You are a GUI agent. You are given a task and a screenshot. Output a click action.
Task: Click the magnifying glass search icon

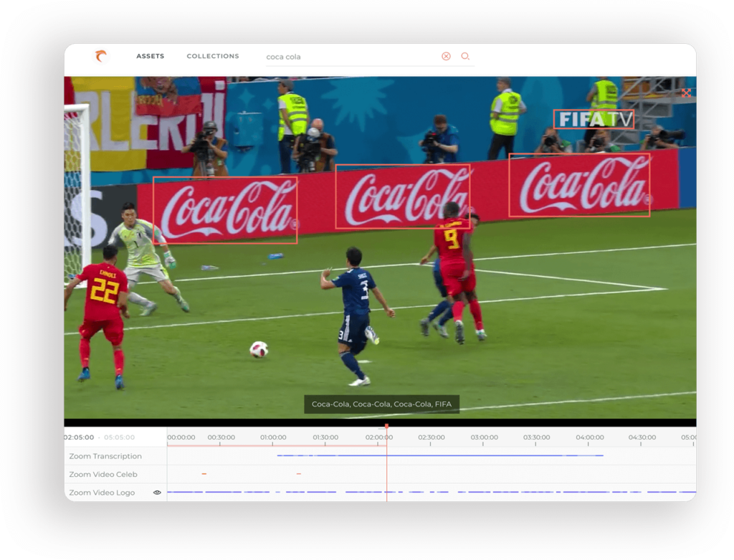point(465,57)
